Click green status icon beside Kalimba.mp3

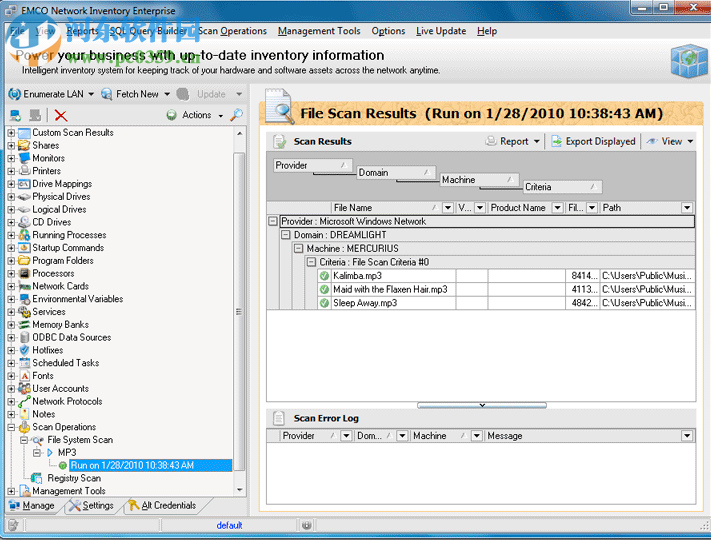click(x=324, y=276)
